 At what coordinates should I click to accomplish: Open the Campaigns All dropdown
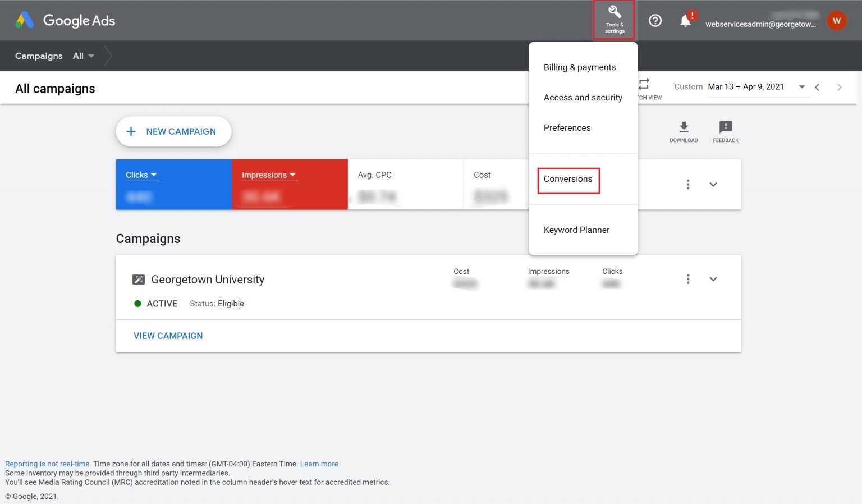coord(84,56)
